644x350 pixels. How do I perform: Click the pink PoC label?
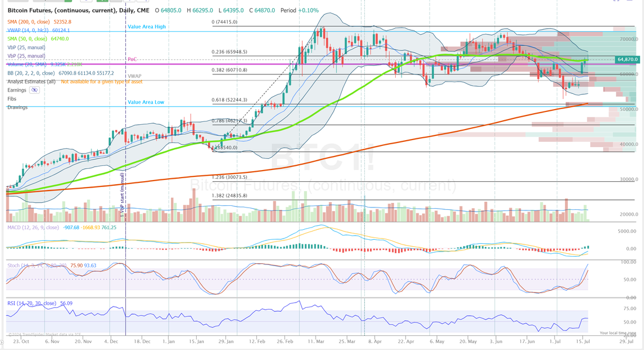click(x=132, y=59)
